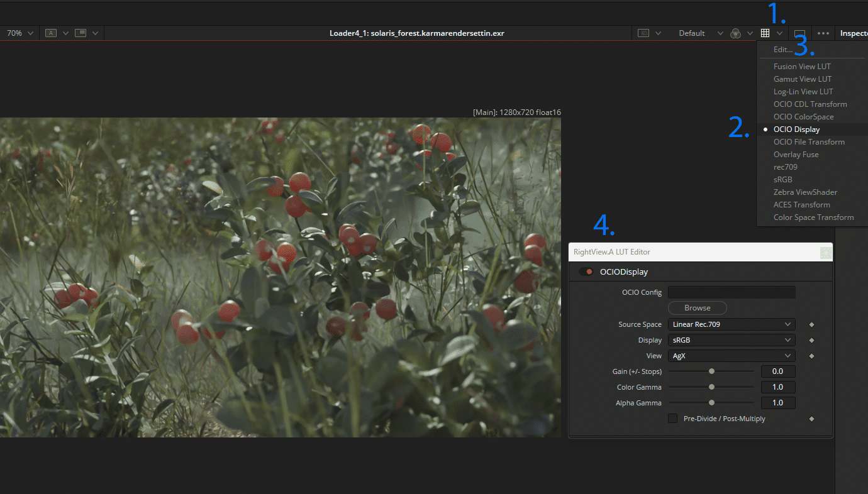The height and width of the screenshot is (494, 868).
Task: Click the A buffer view icon
Action: click(51, 33)
